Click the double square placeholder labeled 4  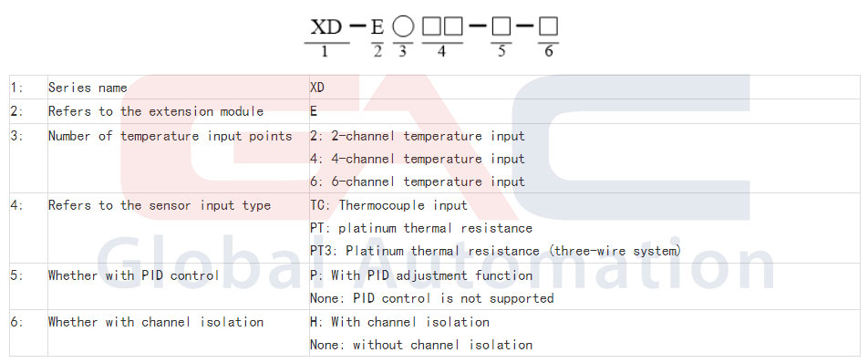[442, 26]
